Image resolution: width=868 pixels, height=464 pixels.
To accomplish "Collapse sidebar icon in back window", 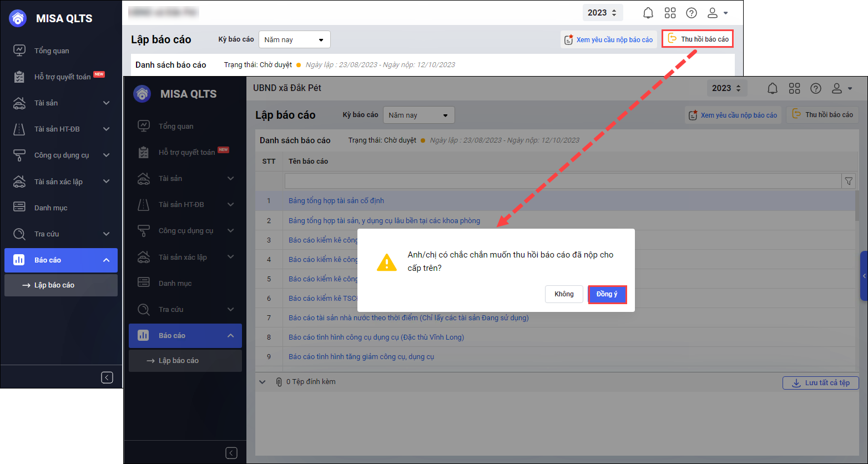I will click(x=107, y=377).
